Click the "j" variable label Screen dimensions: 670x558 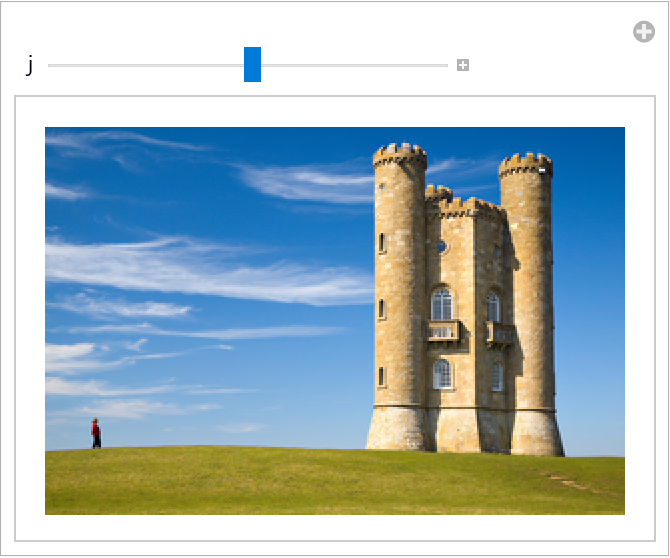click(x=30, y=65)
